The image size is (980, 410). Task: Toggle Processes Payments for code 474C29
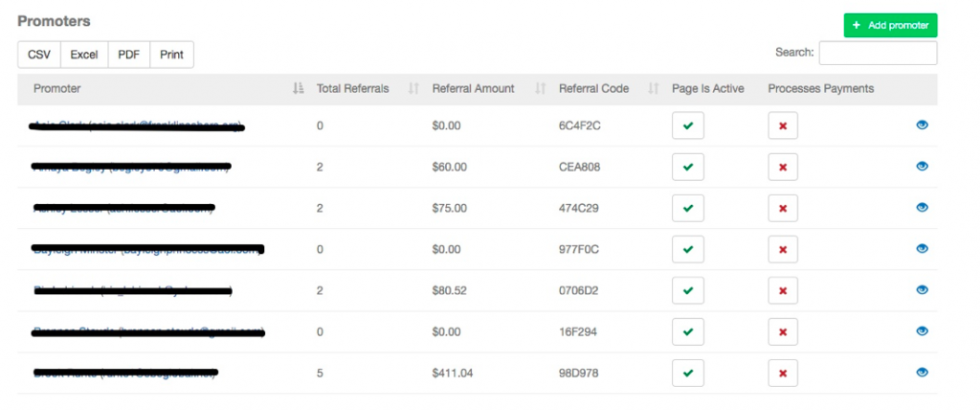coord(783,209)
